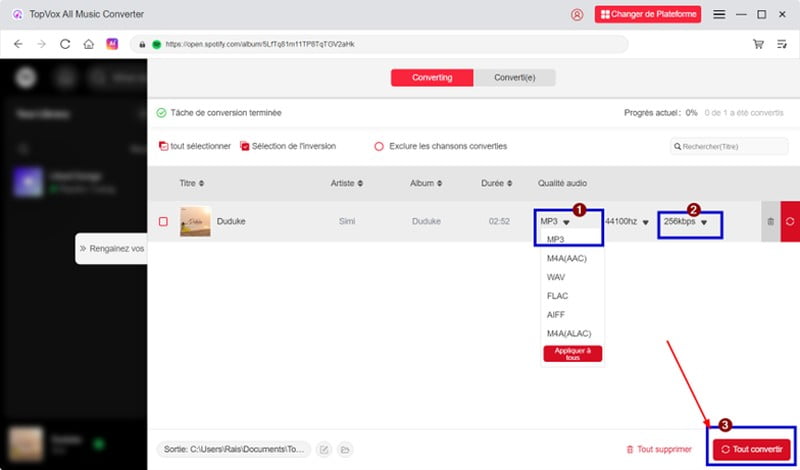Switch to the Converti(e) tab
The height and width of the screenshot is (470, 800).
pos(514,78)
